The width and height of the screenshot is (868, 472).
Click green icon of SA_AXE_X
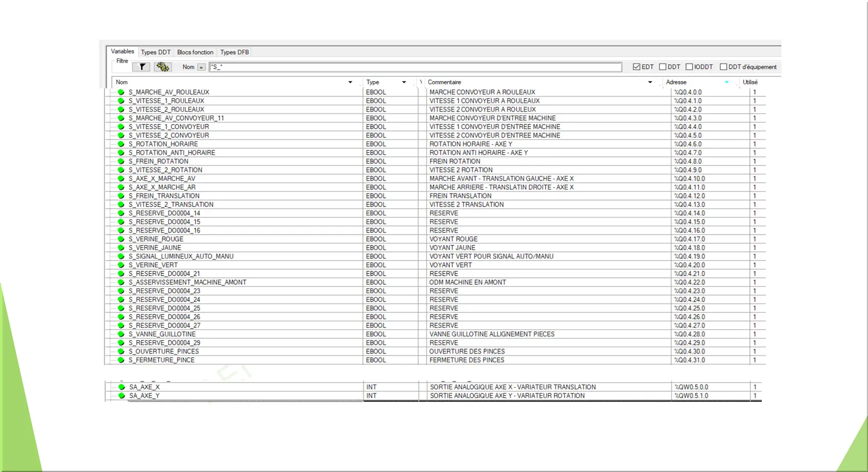122,387
